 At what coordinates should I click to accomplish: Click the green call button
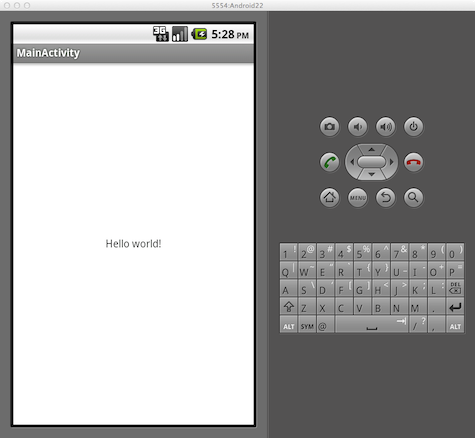click(x=330, y=162)
